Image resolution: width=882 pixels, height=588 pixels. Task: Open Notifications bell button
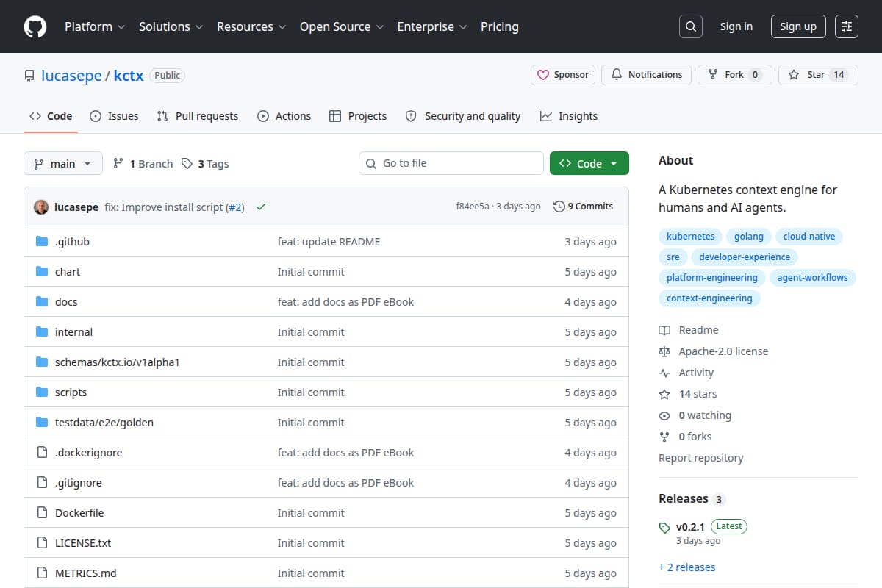click(647, 75)
